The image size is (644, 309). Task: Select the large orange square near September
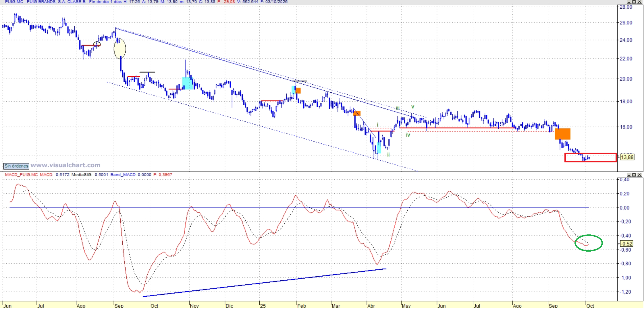[562, 134]
